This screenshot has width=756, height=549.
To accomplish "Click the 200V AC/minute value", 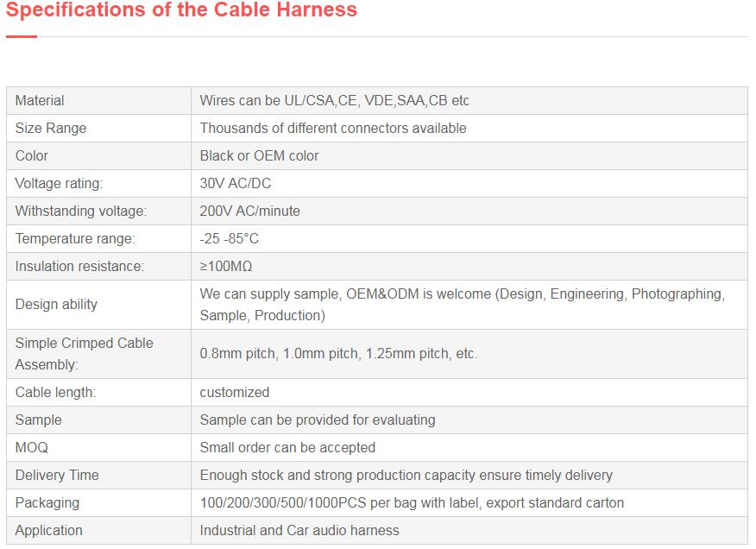I will point(249,211).
